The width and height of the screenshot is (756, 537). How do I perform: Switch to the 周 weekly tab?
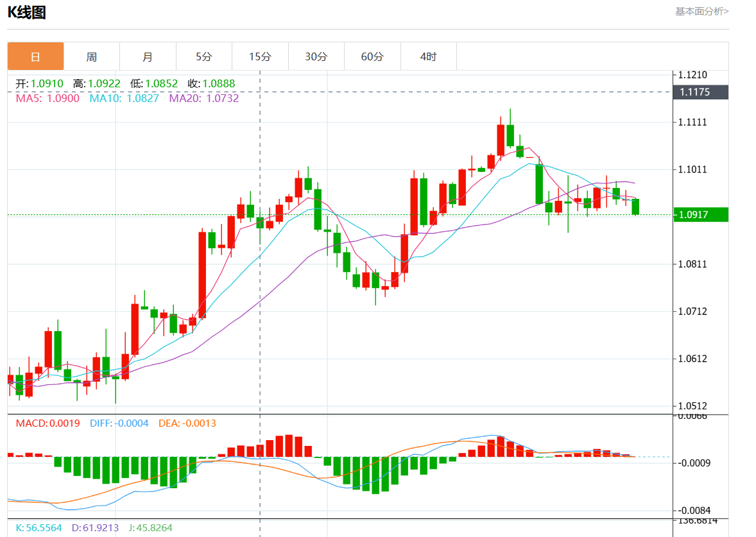(92, 56)
